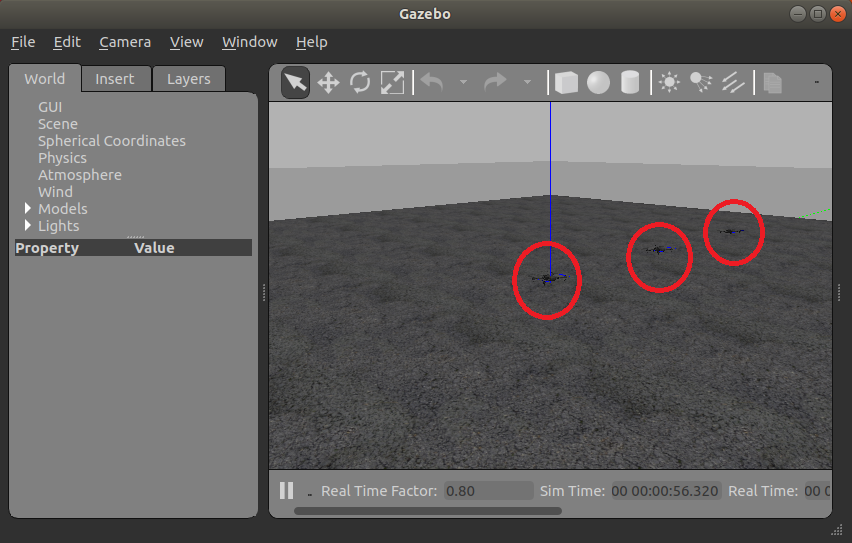Insert a box shape

coord(566,83)
